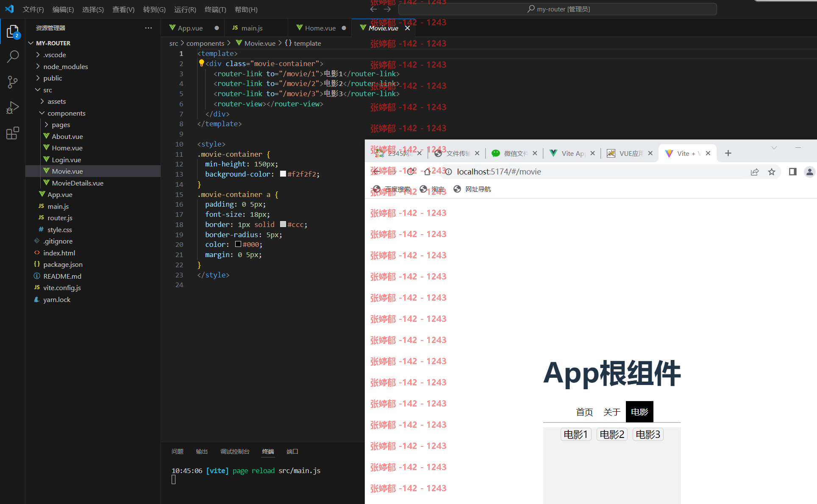
Task: Switch to the Home.vue editor tab
Action: 320,28
